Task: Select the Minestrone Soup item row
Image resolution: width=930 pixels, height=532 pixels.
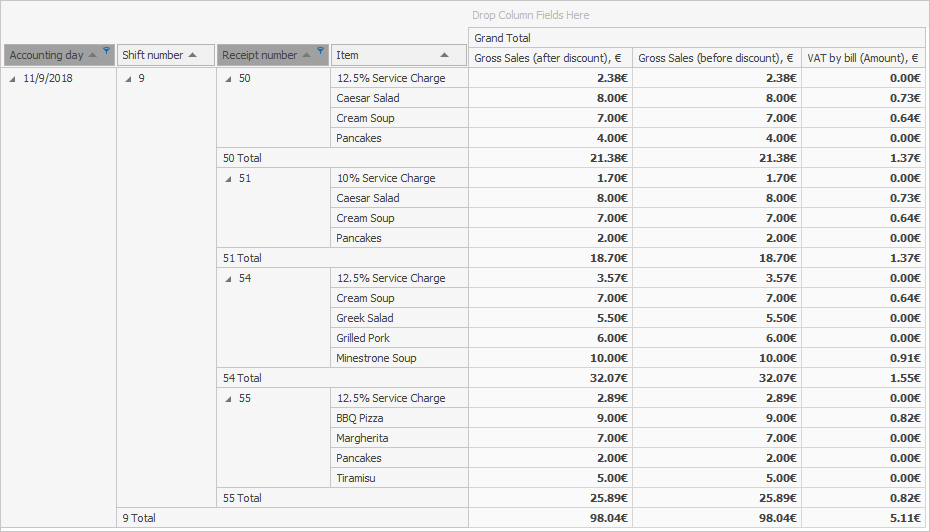Action: pos(376,358)
